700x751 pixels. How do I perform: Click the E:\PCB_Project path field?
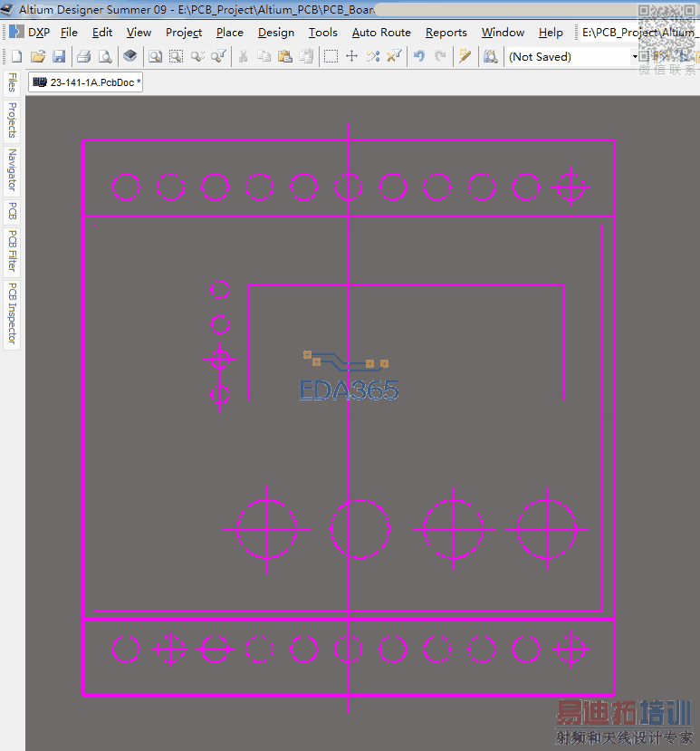tap(639, 32)
